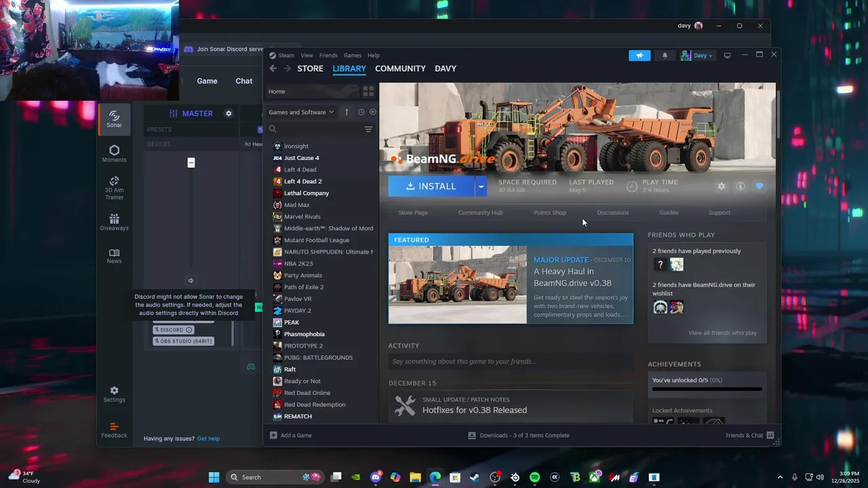868x488 pixels.
Task: Open the Community Hub link
Action: 480,213
